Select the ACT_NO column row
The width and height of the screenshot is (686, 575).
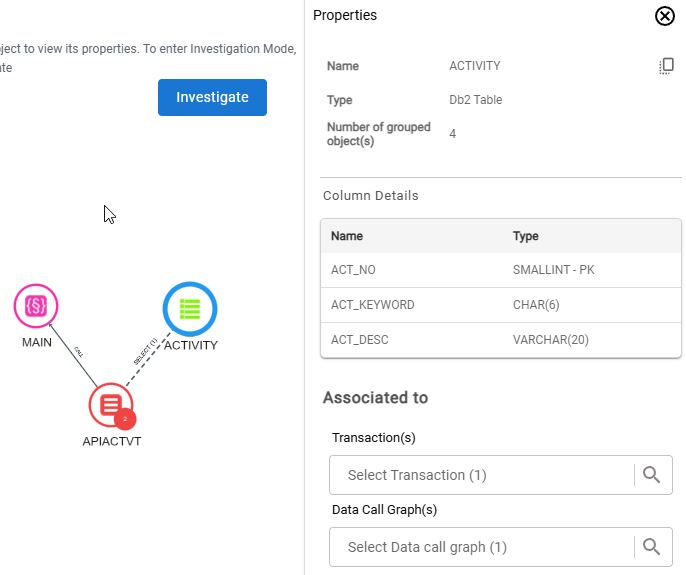pos(500,270)
